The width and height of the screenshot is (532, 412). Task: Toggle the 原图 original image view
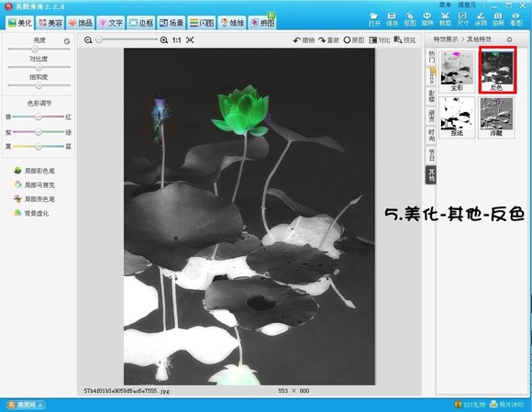click(x=353, y=40)
